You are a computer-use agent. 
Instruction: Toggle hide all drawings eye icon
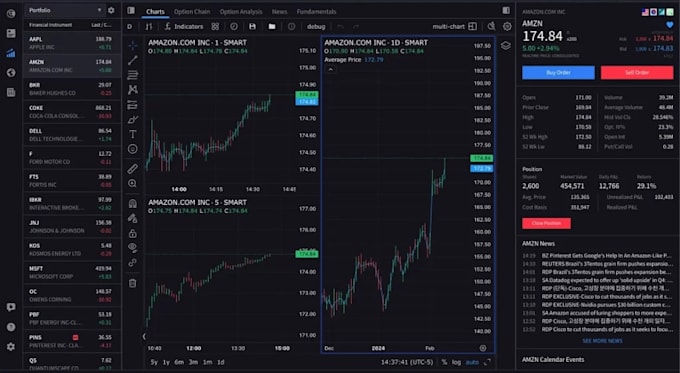133,248
